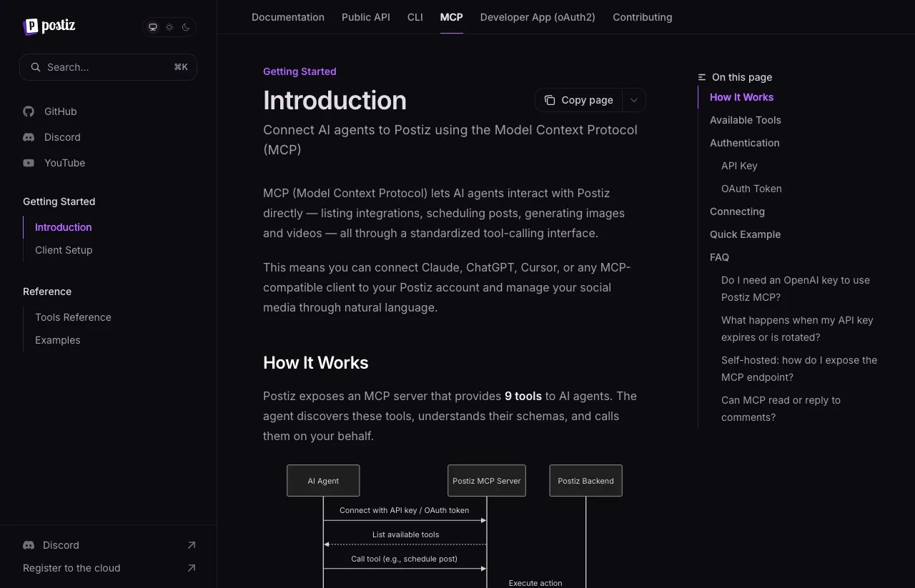Jump to Available Tools section
Screen dimensions: 915x588
[746, 120]
